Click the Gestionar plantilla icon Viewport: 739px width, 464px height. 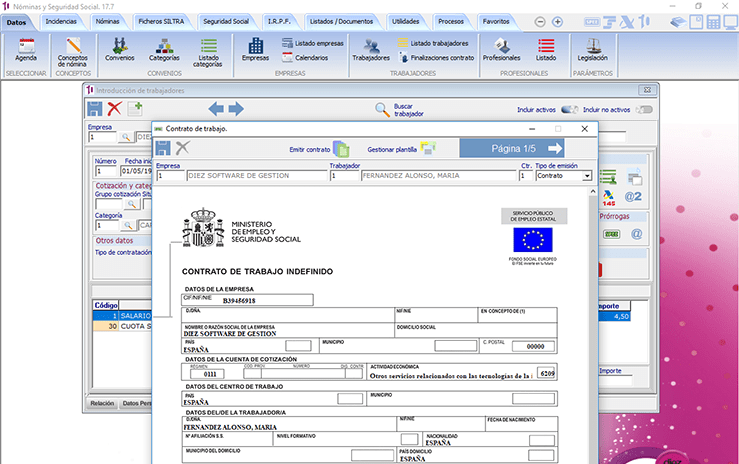point(428,148)
